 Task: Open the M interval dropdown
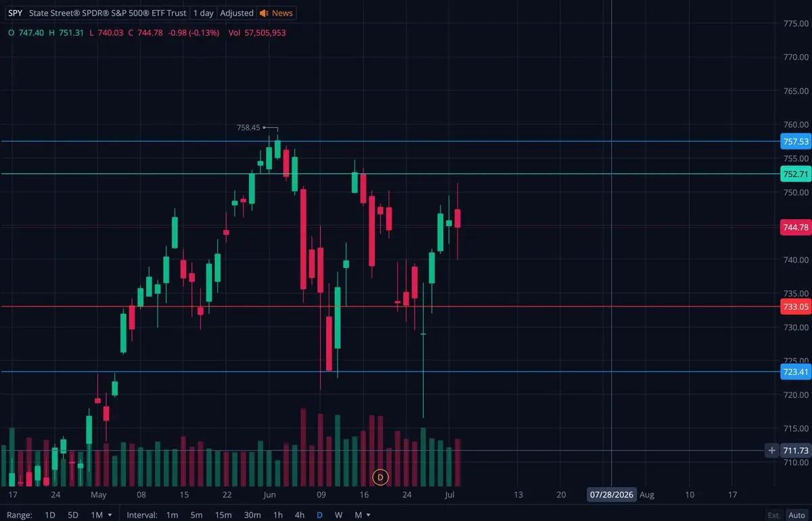[x=363, y=515]
